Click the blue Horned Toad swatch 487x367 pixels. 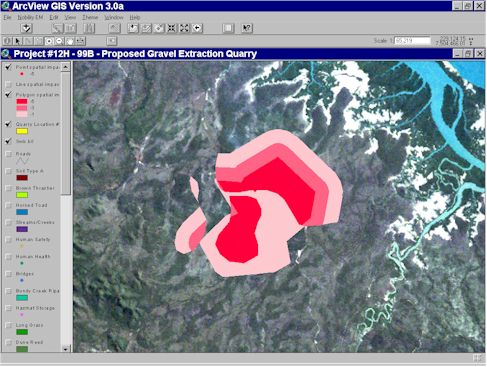[22, 212]
